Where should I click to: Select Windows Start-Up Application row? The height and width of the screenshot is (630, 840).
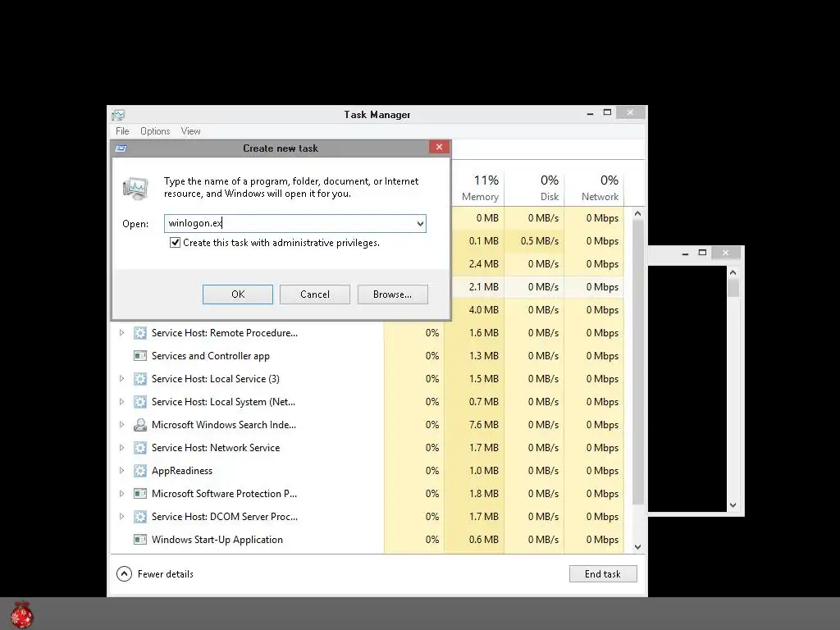[367, 540]
